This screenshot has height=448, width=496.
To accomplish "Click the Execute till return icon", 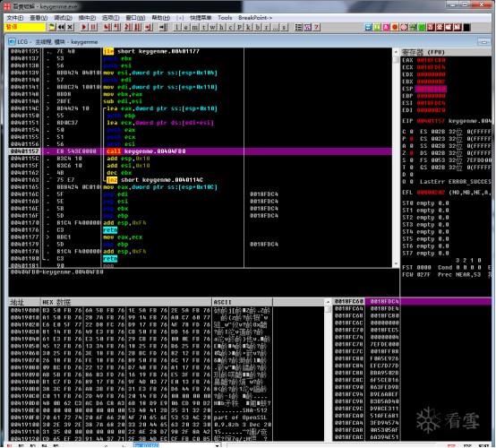I will (x=149, y=27).
